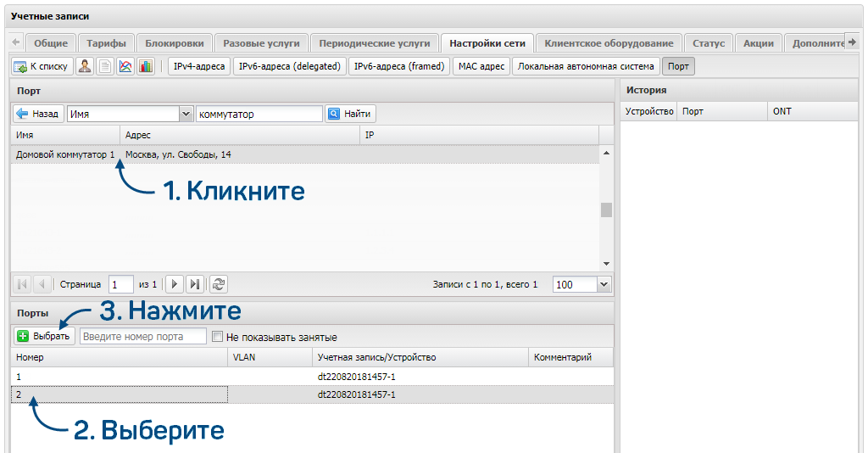Open the user profile icon in toolbar
The width and height of the screenshot is (868, 453).
click(85, 66)
